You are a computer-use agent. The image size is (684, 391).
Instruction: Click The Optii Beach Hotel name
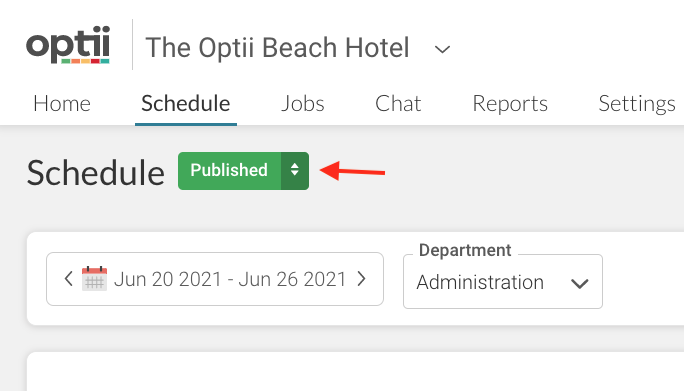pyautogui.click(x=277, y=48)
